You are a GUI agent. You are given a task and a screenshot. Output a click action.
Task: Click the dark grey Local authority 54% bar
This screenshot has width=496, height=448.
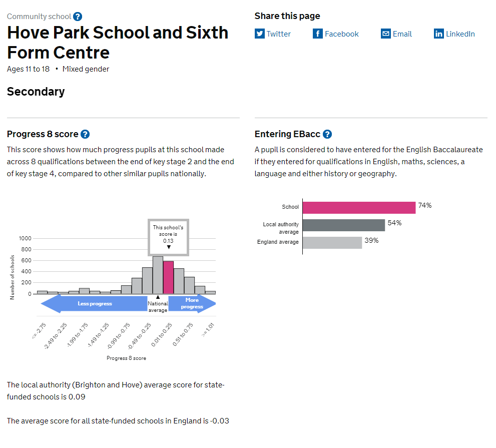coord(344,225)
